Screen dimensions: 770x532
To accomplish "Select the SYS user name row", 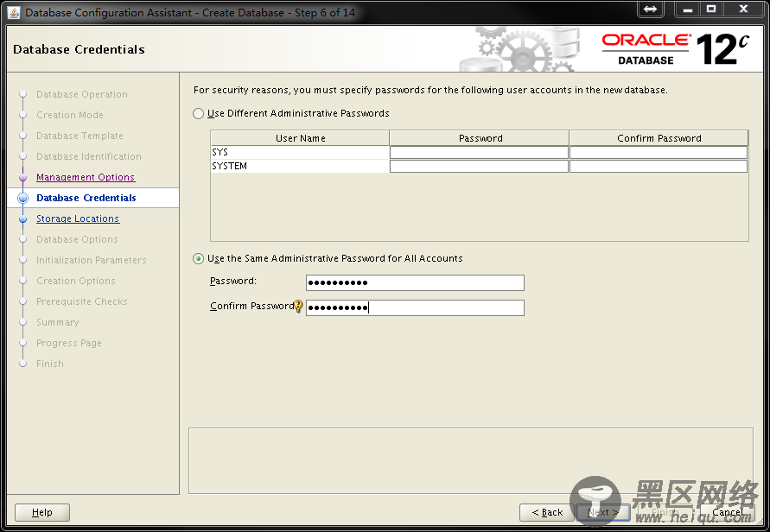I will click(300, 153).
